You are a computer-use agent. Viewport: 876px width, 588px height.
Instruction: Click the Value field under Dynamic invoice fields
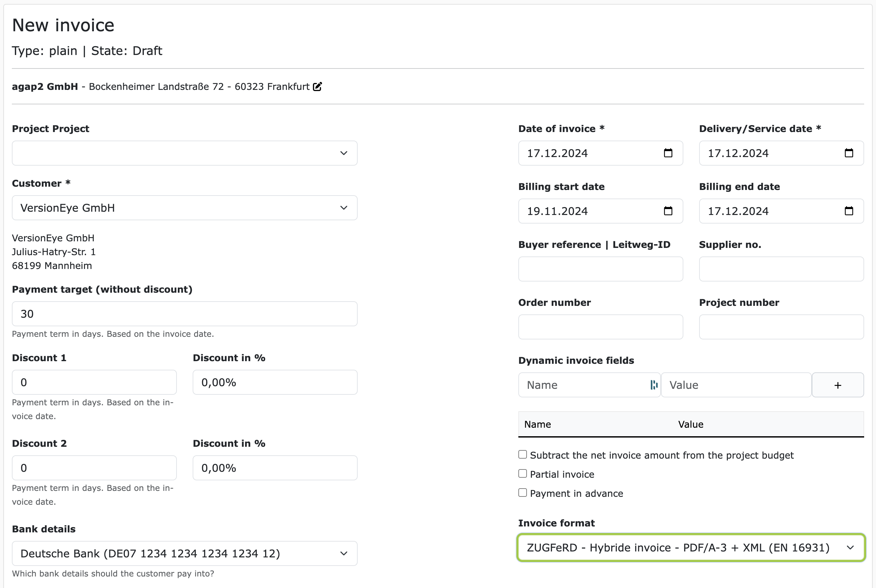click(736, 385)
